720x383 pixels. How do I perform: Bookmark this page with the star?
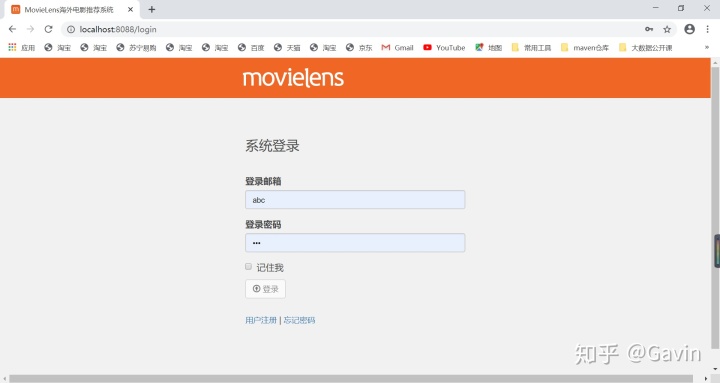tap(667, 29)
